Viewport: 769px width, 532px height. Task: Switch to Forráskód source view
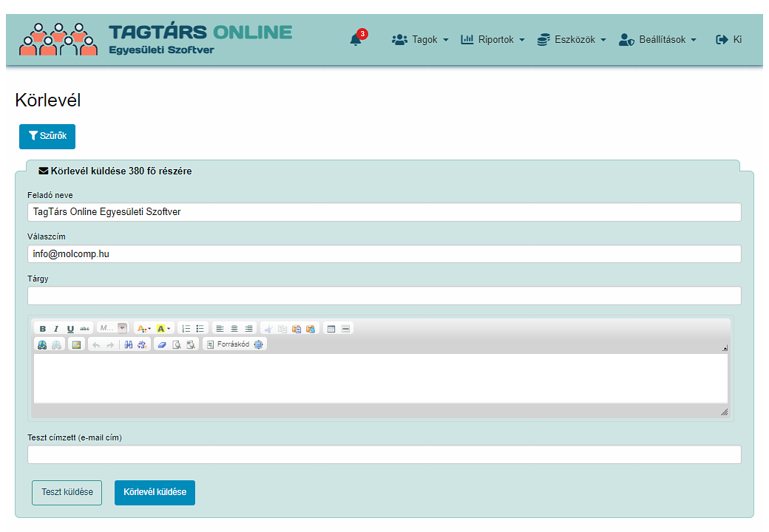pos(228,344)
